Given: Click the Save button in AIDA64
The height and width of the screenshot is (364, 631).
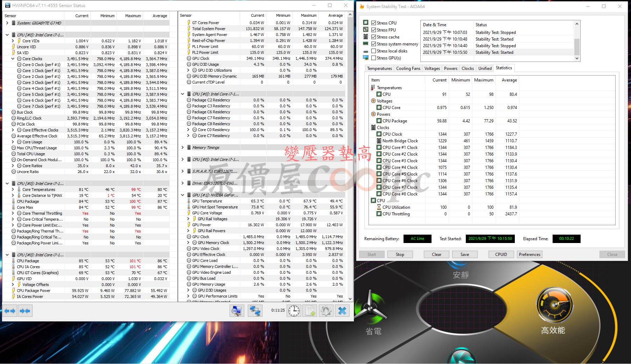Looking at the screenshot, I should click(x=465, y=255).
